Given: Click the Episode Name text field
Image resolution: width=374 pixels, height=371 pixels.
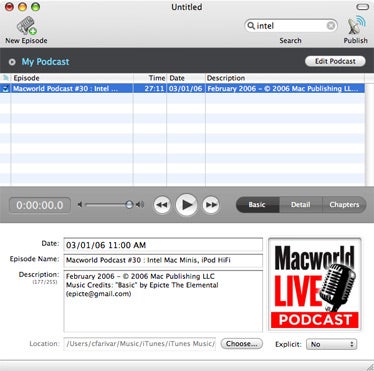Looking at the screenshot, I should [x=163, y=260].
